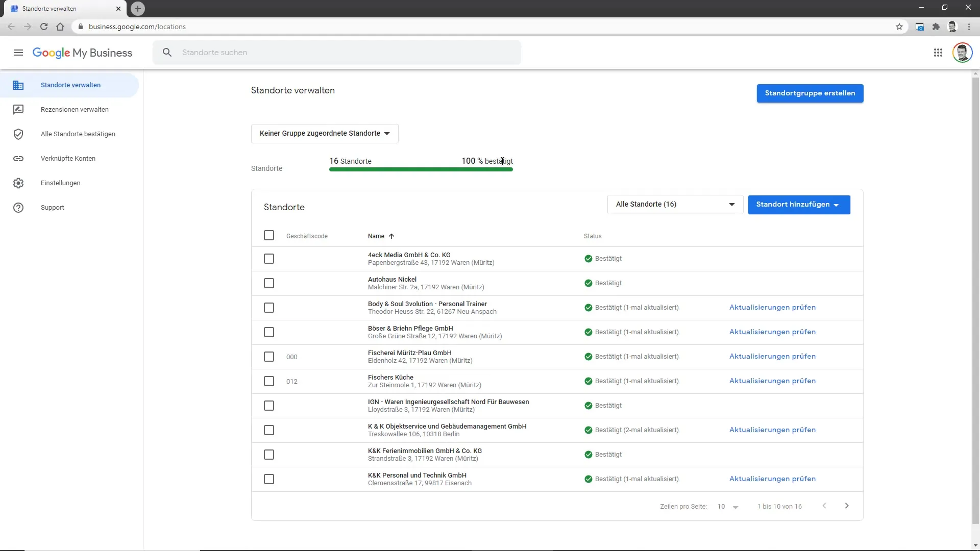Click the green check for 4eck Media
980x551 pixels.
pyautogui.click(x=588, y=259)
